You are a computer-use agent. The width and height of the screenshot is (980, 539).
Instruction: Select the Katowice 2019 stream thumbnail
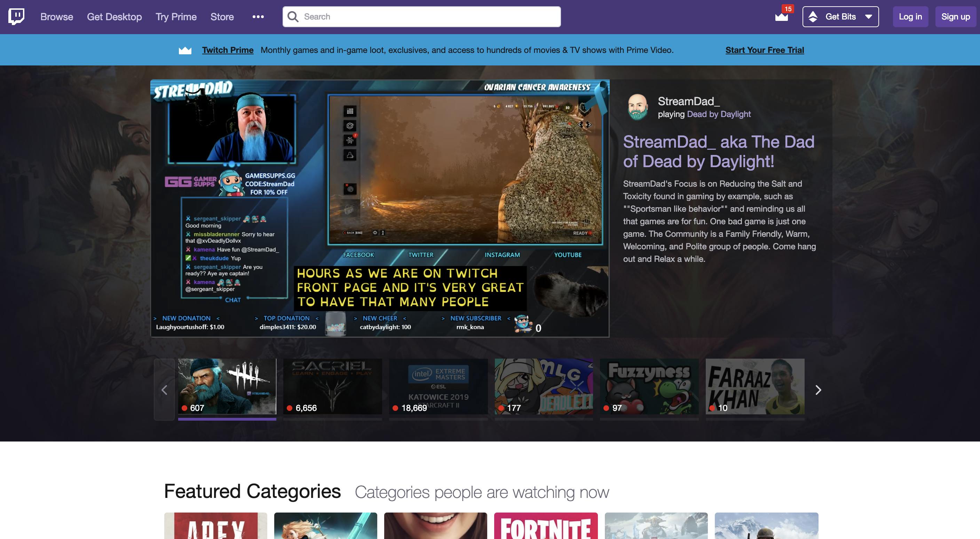[x=438, y=386]
